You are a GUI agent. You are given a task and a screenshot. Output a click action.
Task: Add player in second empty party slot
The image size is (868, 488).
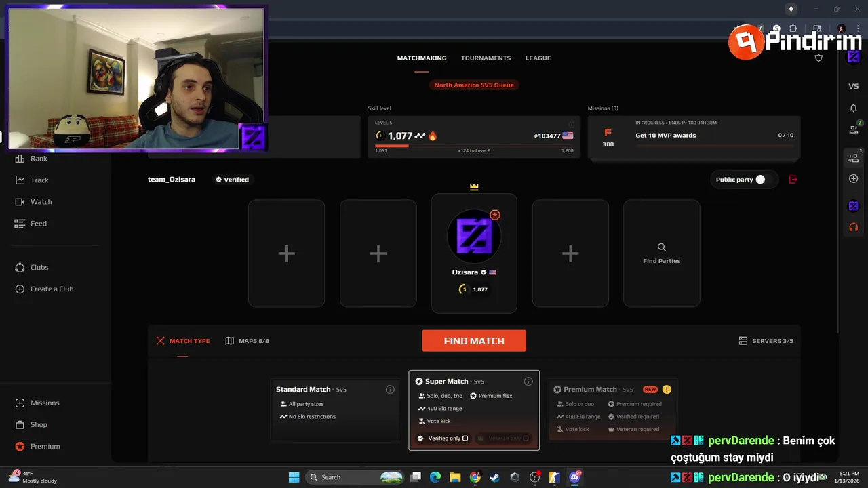coord(378,253)
